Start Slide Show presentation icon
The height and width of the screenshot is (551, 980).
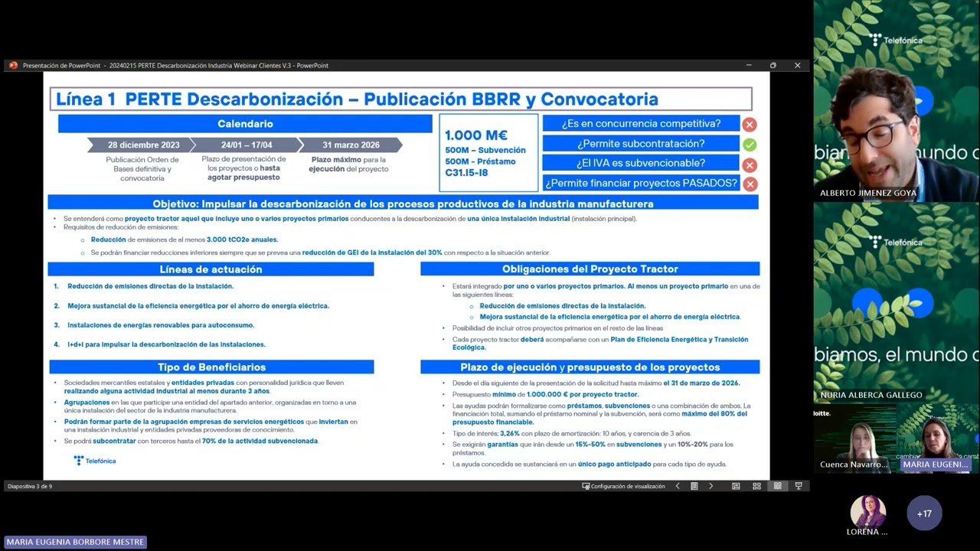click(799, 486)
